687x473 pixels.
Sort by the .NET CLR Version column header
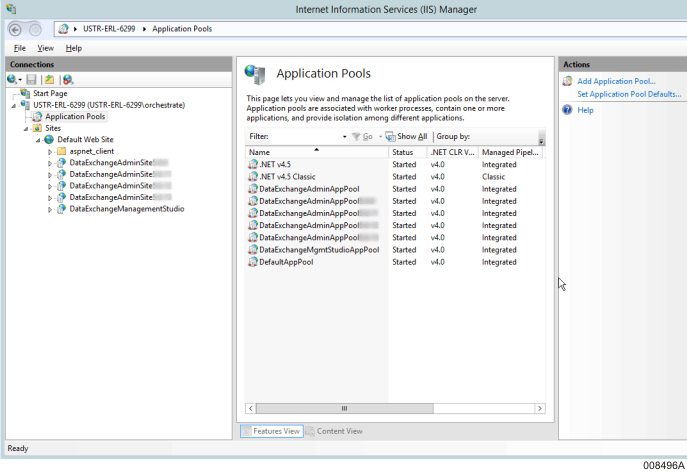point(453,152)
